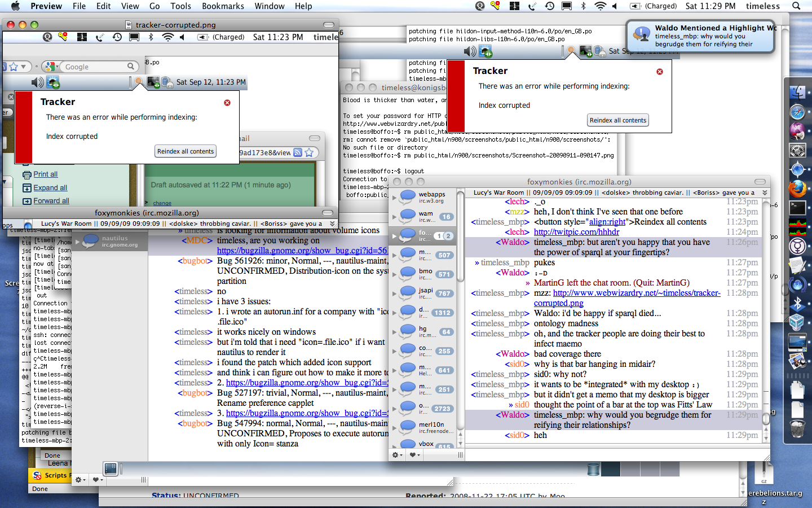The width and height of the screenshot is (812, 508).
Task: Expand the bmo channel disclosure triangle
Action: click(x=394, y=274)
